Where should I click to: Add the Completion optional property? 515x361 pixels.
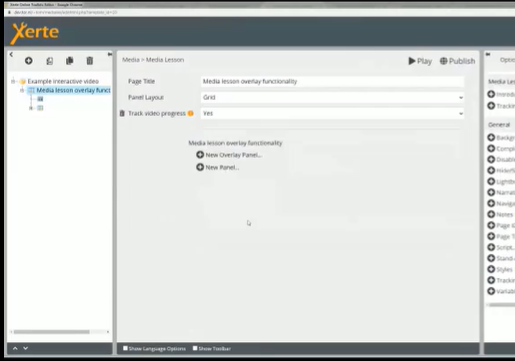[x=491, y=148]
